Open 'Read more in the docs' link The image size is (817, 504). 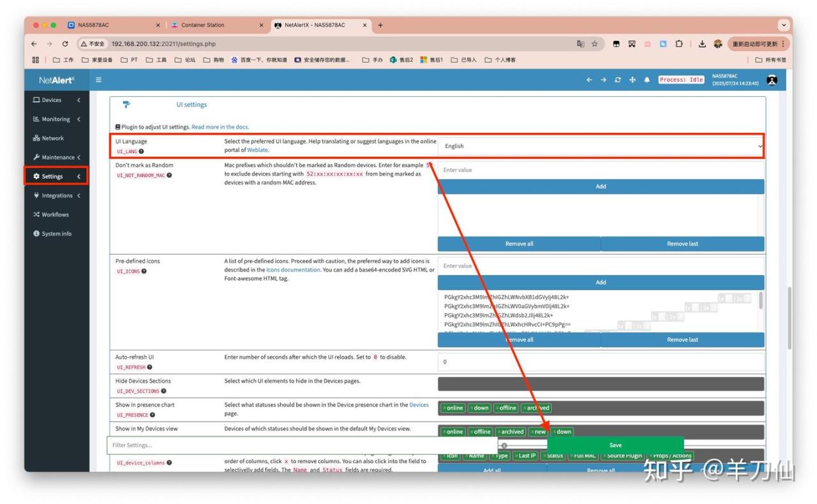pos(220,127)
